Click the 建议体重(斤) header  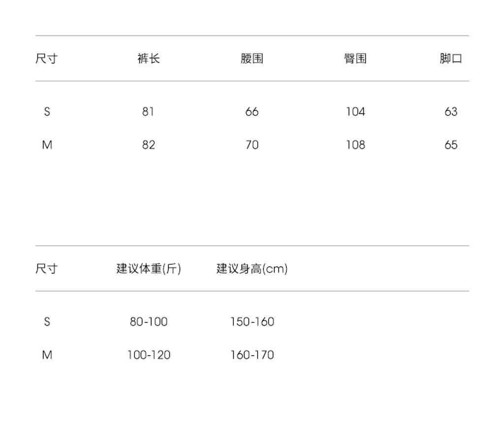[149, 268]
